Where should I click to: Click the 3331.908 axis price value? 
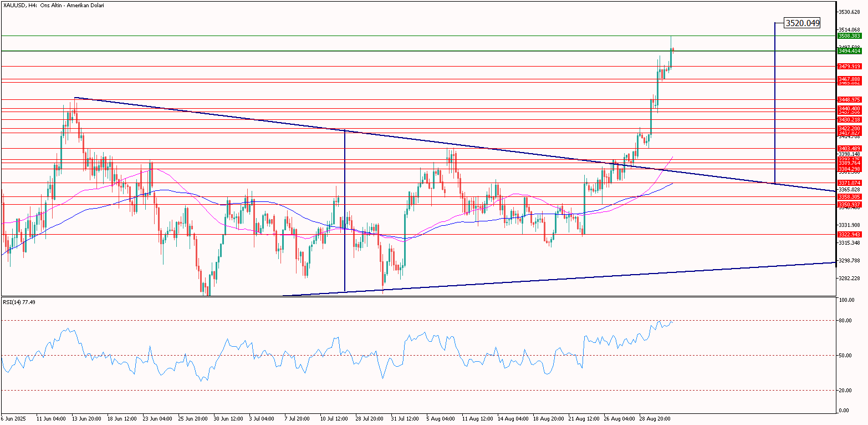(849, 225)
